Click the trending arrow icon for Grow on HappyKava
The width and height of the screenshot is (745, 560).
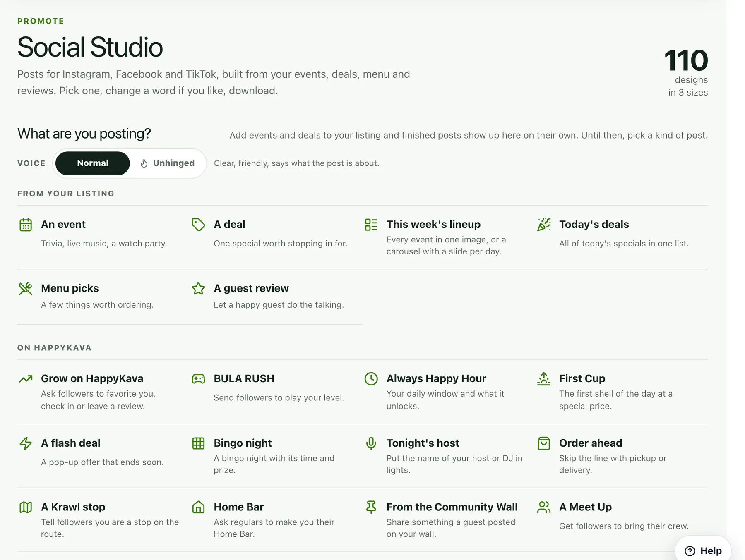point(26,378)
